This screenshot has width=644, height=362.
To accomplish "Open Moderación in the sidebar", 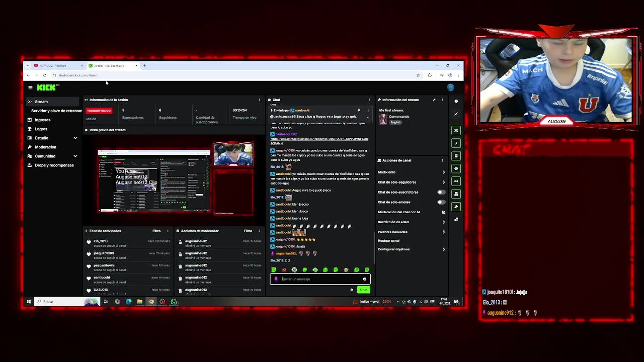I will coord(45,147).
